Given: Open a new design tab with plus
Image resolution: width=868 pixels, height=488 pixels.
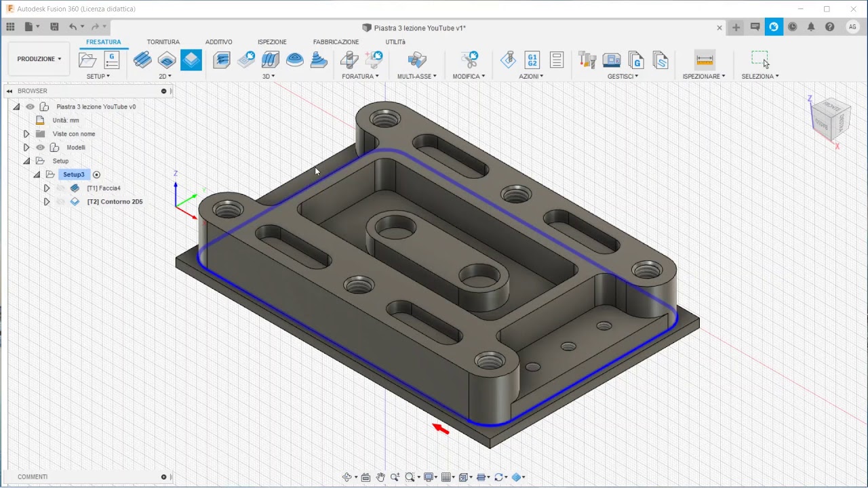Looking at the screenshot, I should click(736, 27).
